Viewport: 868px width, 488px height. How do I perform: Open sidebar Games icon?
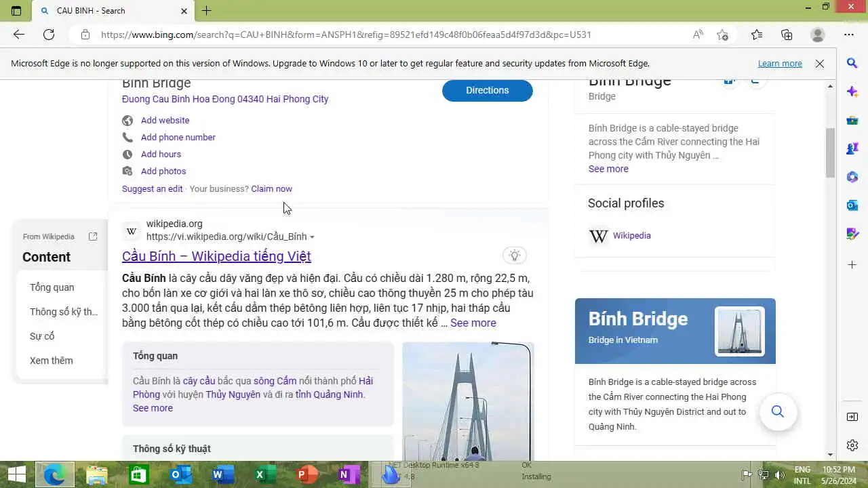point(852,148)
